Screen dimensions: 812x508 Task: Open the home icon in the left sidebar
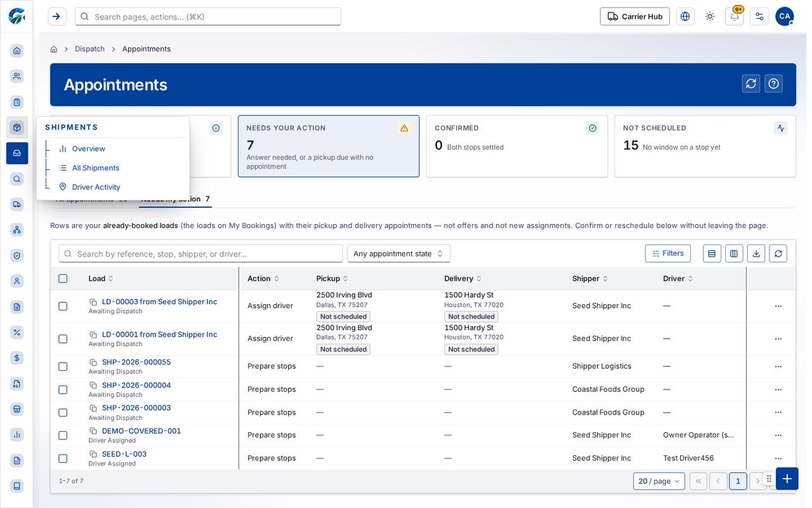(x=17, y=51)
